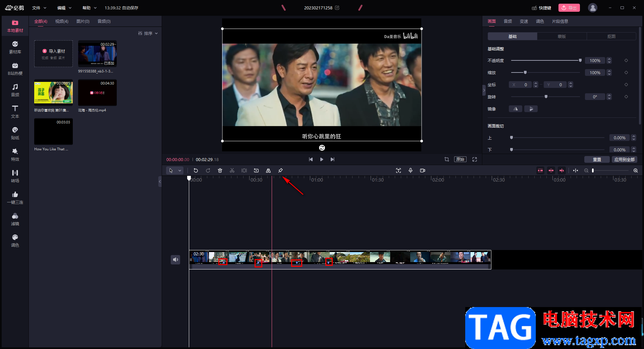Toggle track linkage button

(562, 170)
